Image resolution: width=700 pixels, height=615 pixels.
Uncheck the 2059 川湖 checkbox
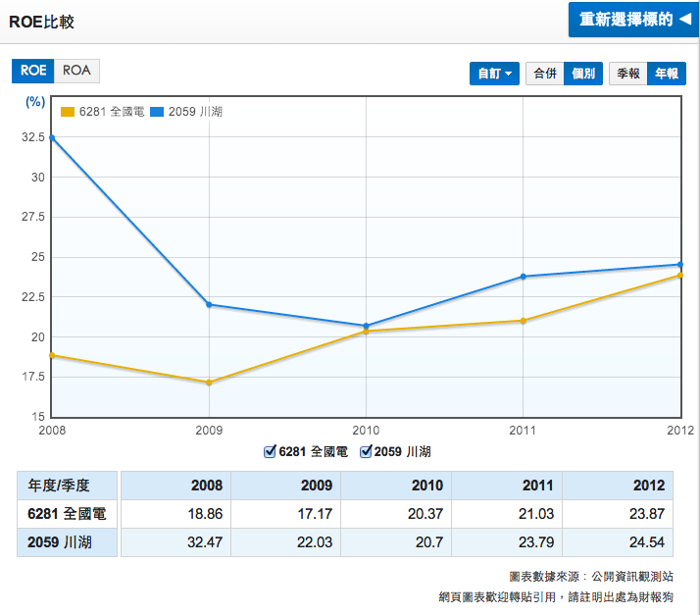[x=367, y=452]
